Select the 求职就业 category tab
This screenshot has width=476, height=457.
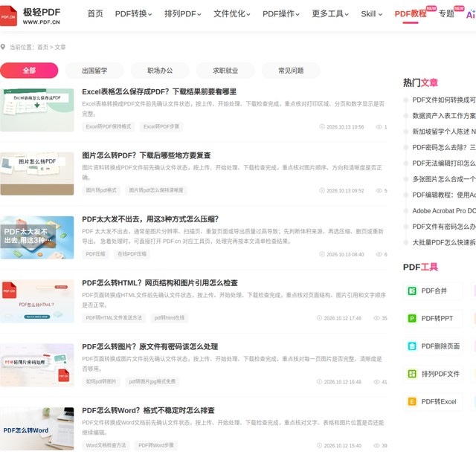pyautogui.click(x=225, y=71)
